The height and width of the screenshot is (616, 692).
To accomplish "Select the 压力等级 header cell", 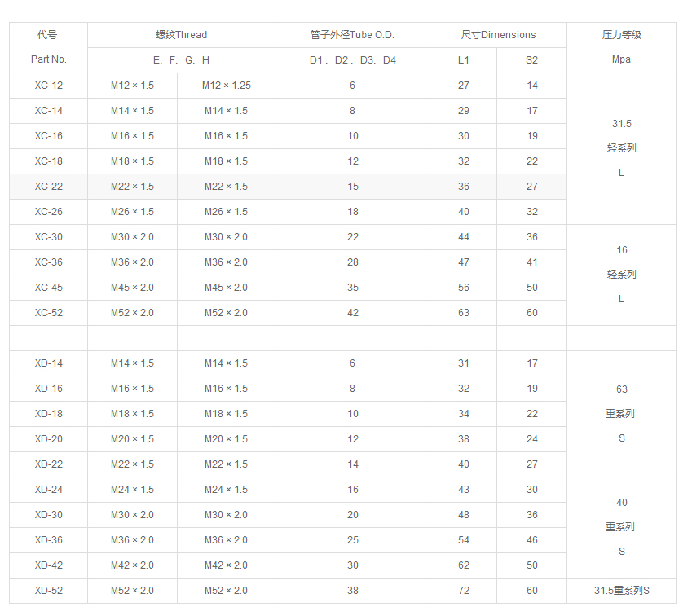I will (x=621, y=35).
